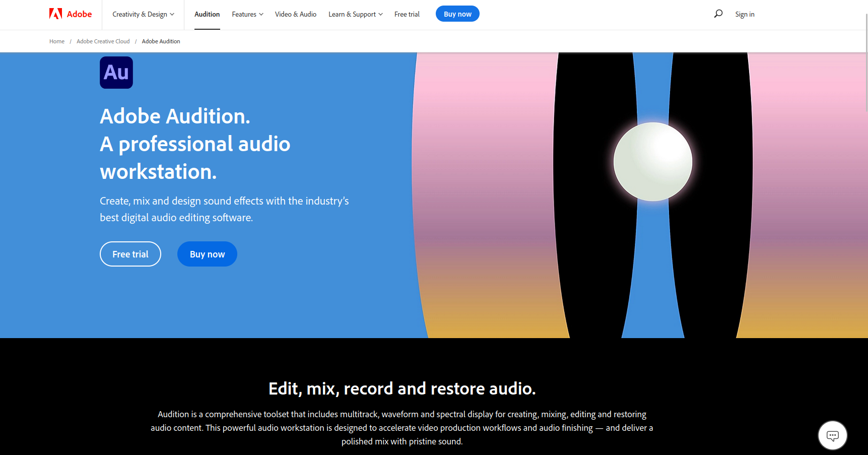This screenshot has height=455, width=868.
Task: Open Adobe Creative Cloud breadcrumb link
Action: 103,41
